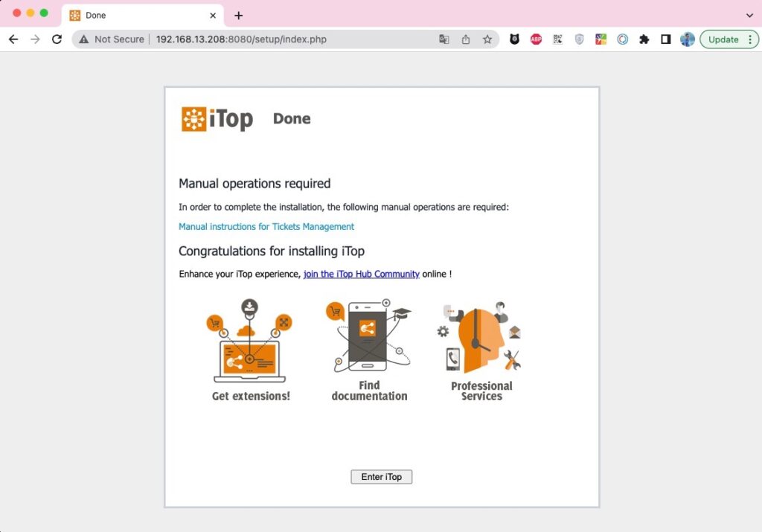This screenshot has width=762, height=532.
Task: Click the Not Secure label text
Action: (x=119, y=39)
